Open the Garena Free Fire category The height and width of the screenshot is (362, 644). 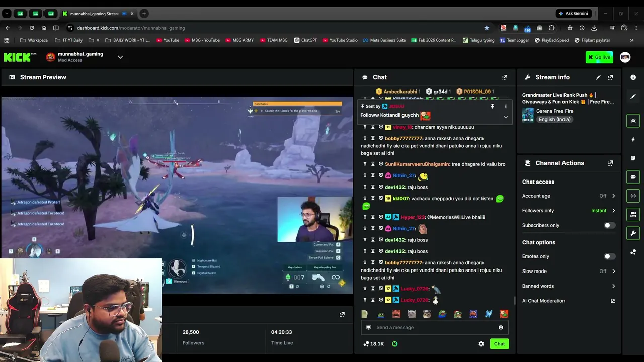pyautogui.click(x=554, y=111)
